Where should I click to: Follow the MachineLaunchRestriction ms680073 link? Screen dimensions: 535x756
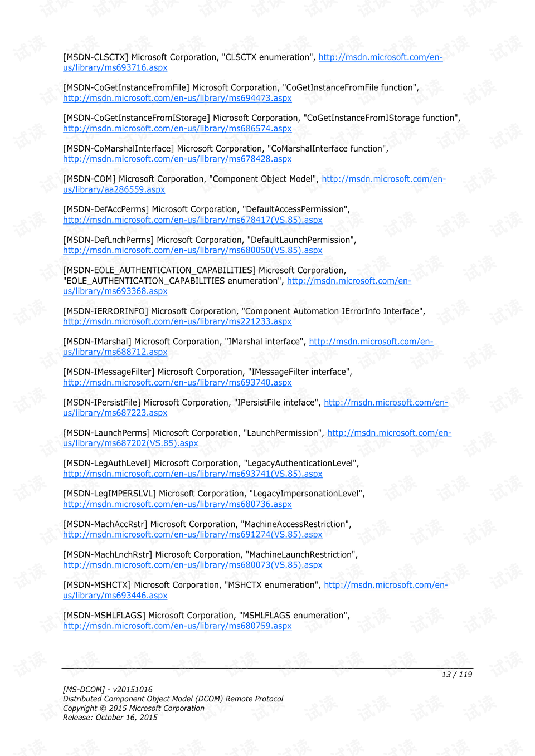click(193, 565)
